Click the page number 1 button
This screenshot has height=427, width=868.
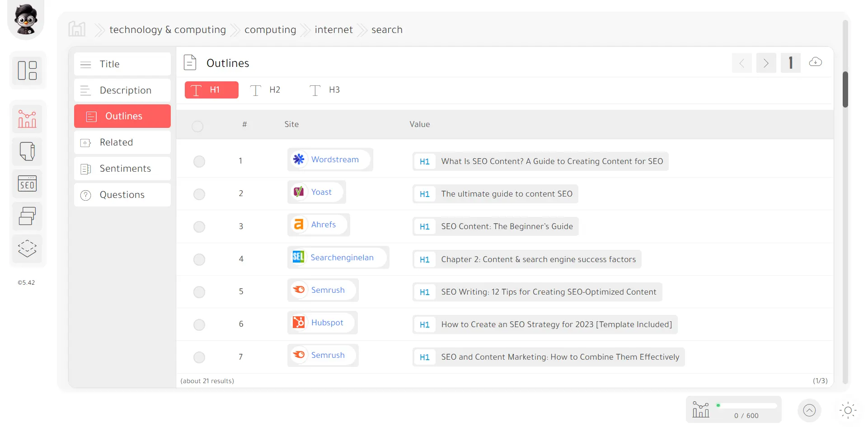tap(791, 63)
